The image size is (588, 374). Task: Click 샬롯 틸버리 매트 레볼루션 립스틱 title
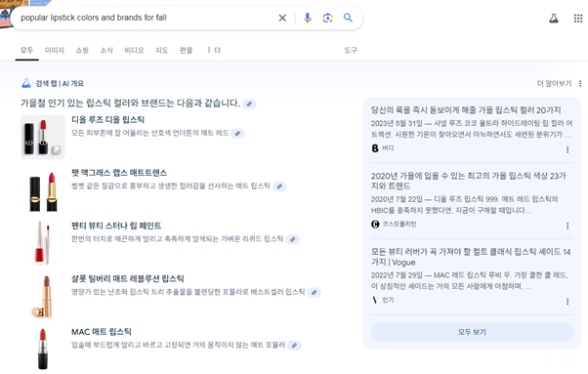(128, 279)
